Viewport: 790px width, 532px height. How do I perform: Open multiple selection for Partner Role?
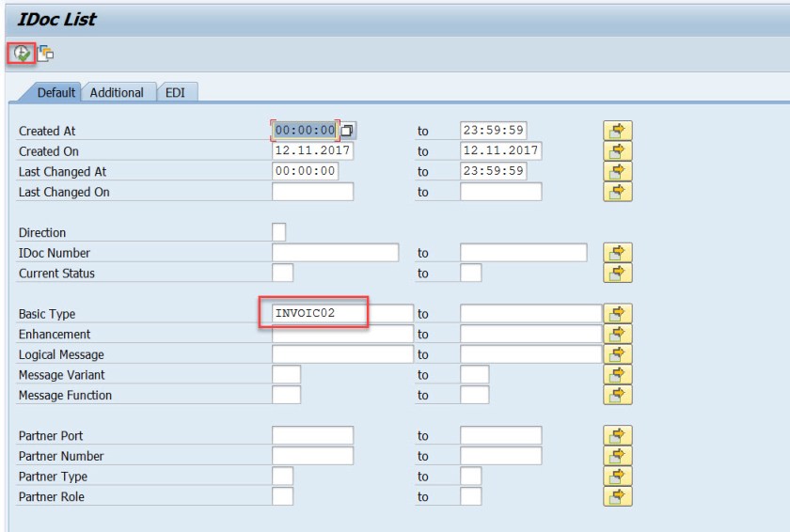[617, 496]
